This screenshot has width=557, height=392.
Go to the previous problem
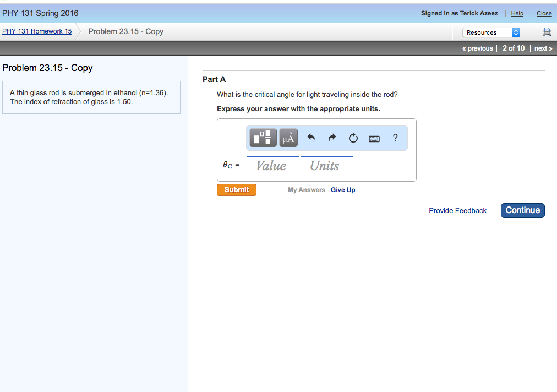(x=478, y=48)
